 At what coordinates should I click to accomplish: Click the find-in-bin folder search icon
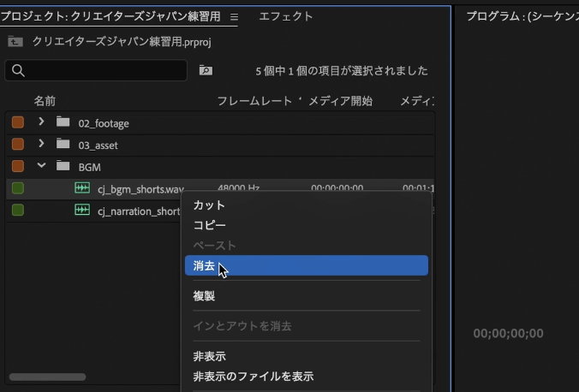pyautogui.click(x=206, y=70)
